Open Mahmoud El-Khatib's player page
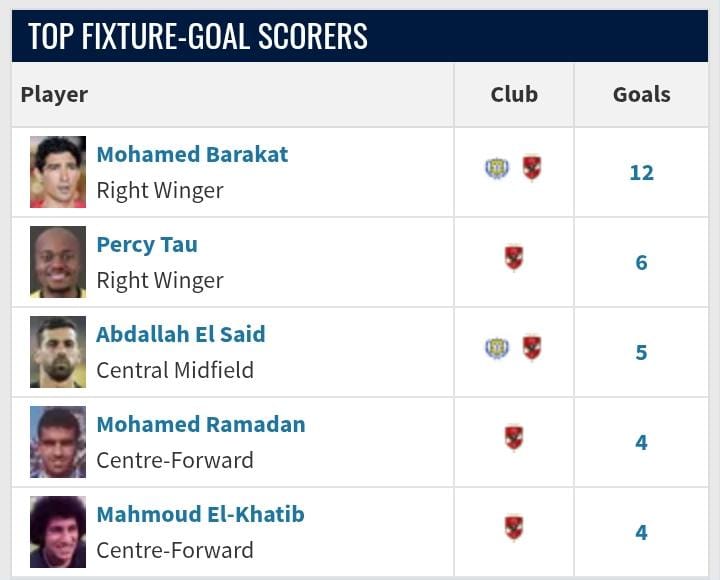720x580 pixels. coord(200,515)
